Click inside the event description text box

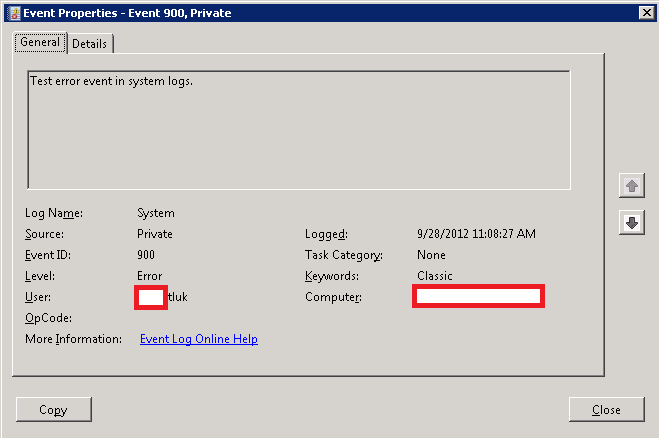click(x=298, y=129)
